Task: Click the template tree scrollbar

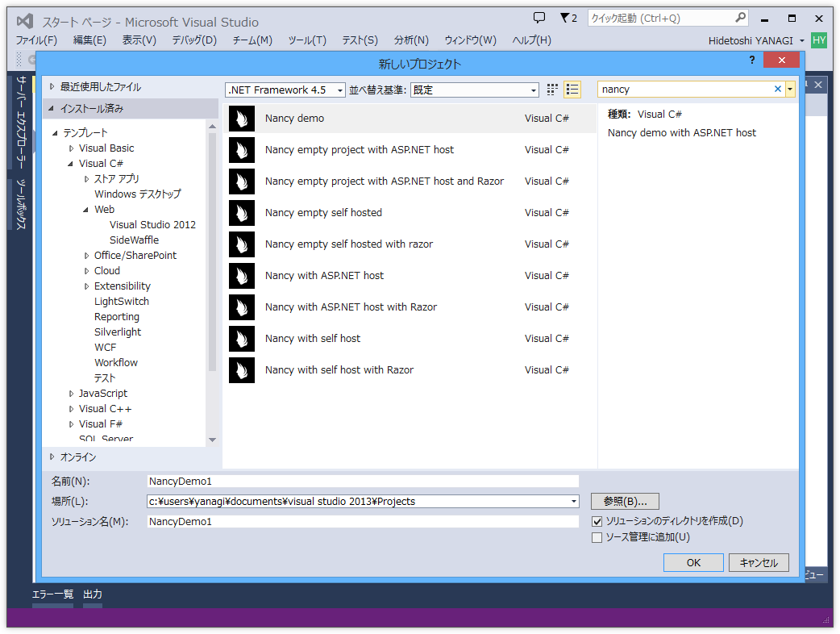Action: 212,252
